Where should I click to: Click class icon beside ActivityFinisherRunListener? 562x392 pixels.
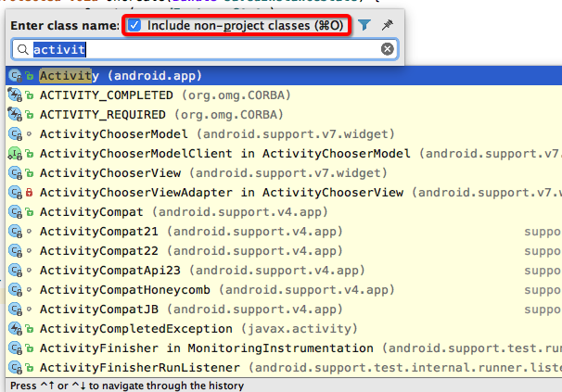15,368
